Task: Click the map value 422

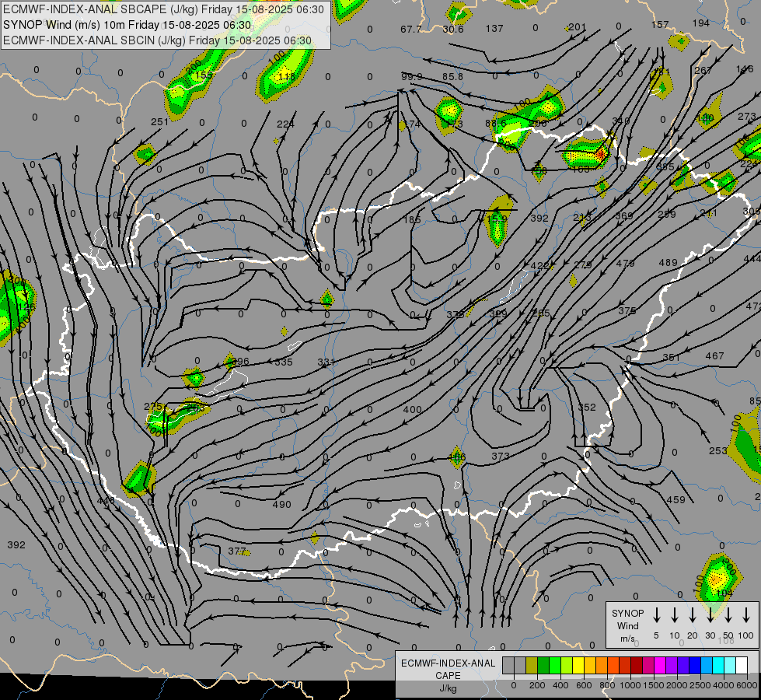Action: tap(540, 265)
